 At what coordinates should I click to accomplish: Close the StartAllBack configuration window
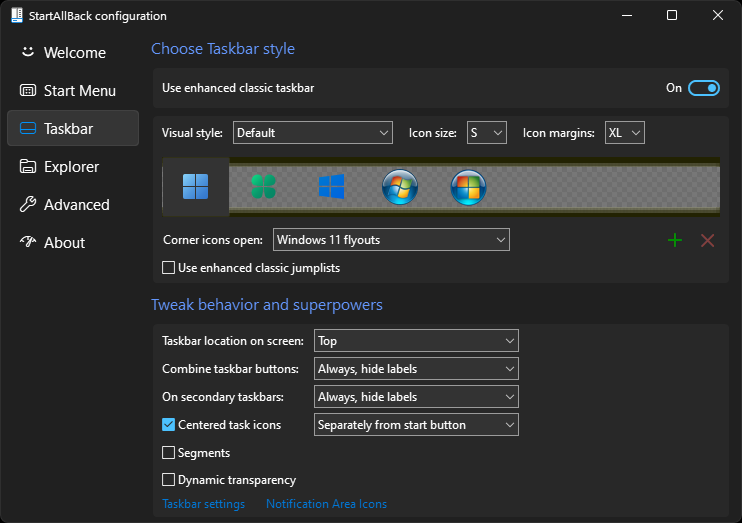pyautogui.click(x=717, y=15)
